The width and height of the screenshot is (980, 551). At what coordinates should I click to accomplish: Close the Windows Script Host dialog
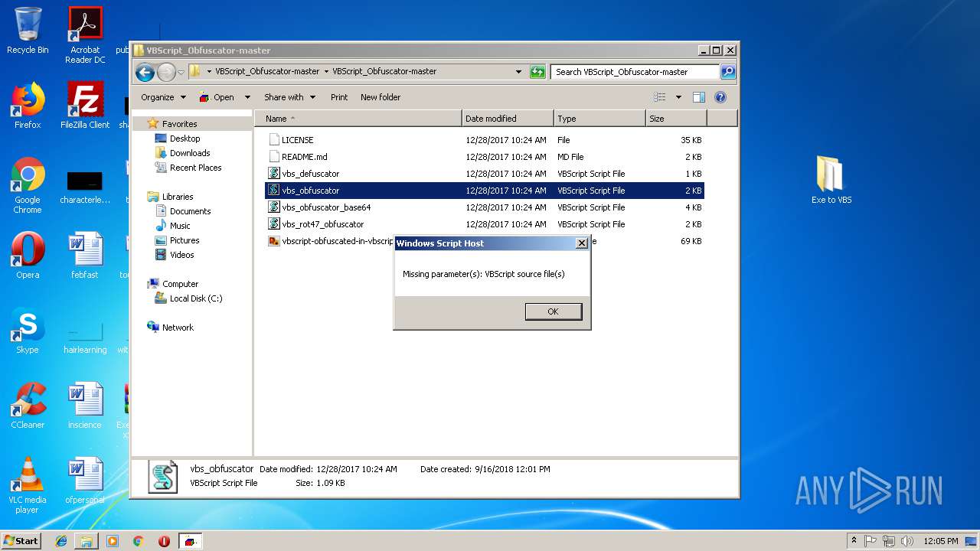[x=581, y=243]
